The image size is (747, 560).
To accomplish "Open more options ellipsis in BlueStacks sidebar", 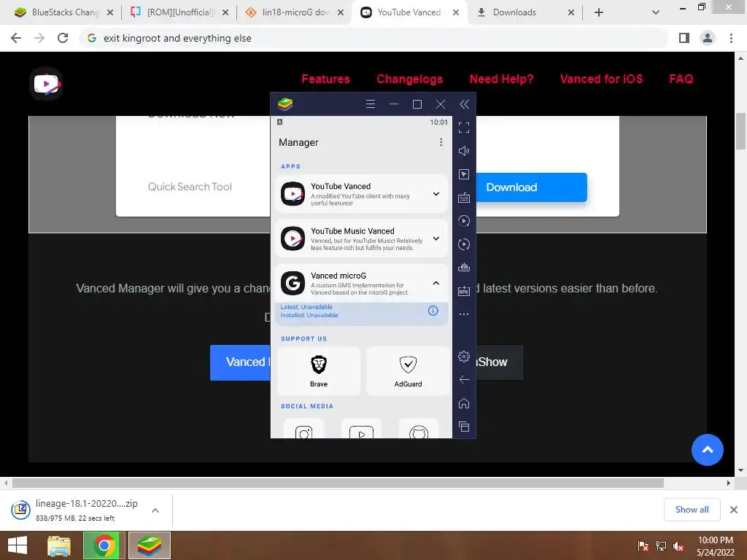I will click(464, 314).
